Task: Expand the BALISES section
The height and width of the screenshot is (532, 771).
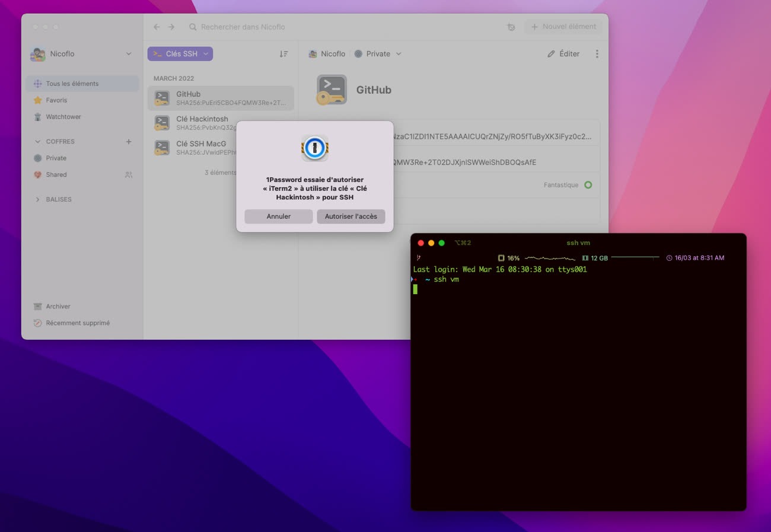Action: point(38,200)
